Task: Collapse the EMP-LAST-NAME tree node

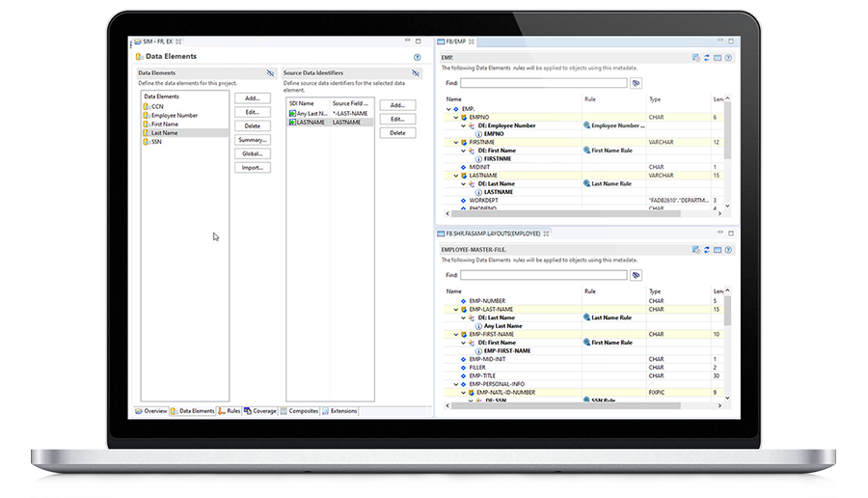Action: 455,309
